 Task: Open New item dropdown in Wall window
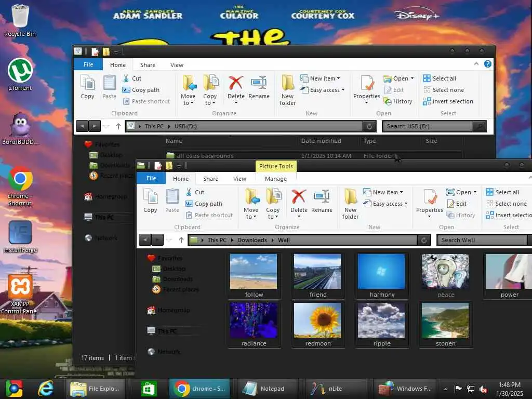[x=383, y=192]
